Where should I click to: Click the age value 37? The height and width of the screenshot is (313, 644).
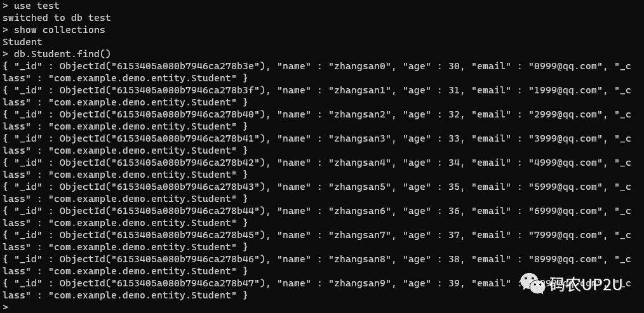coord(454,235)
